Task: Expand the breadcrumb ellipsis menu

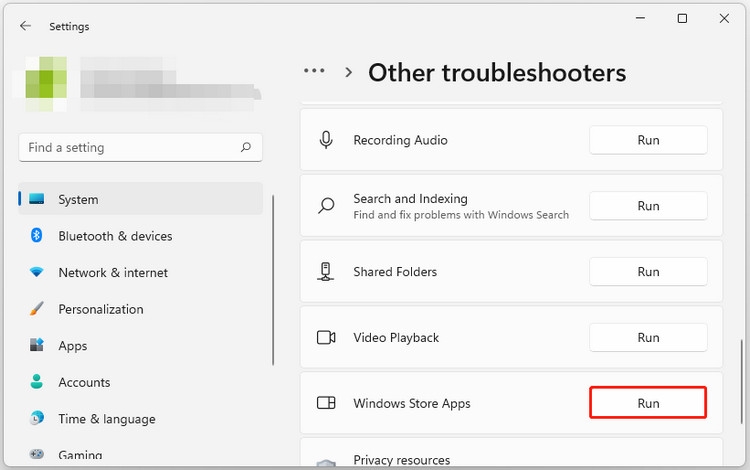Action: pos(314,71)
